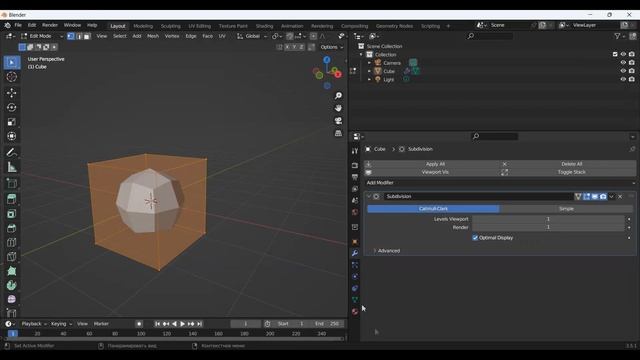The image size is (640, 360).
Task: Select Catmull-Clark subdivision type
Action: (433, 209)
